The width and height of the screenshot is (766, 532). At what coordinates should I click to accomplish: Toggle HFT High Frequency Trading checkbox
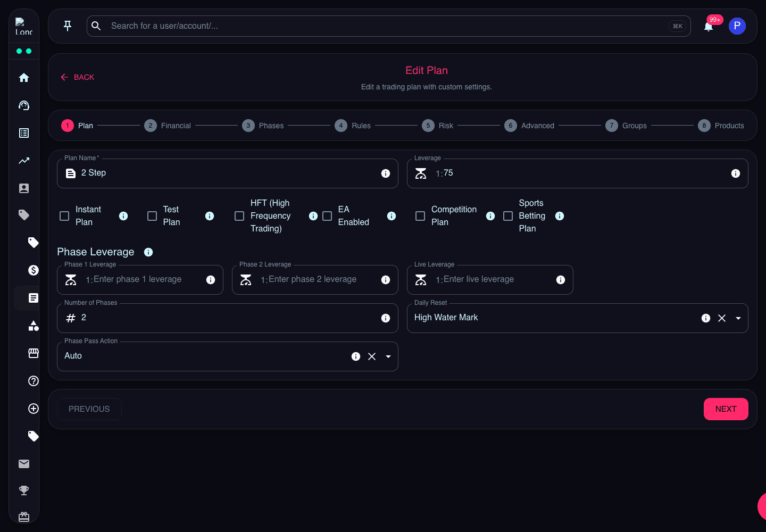pyautogui.click(x=239, y=216)
